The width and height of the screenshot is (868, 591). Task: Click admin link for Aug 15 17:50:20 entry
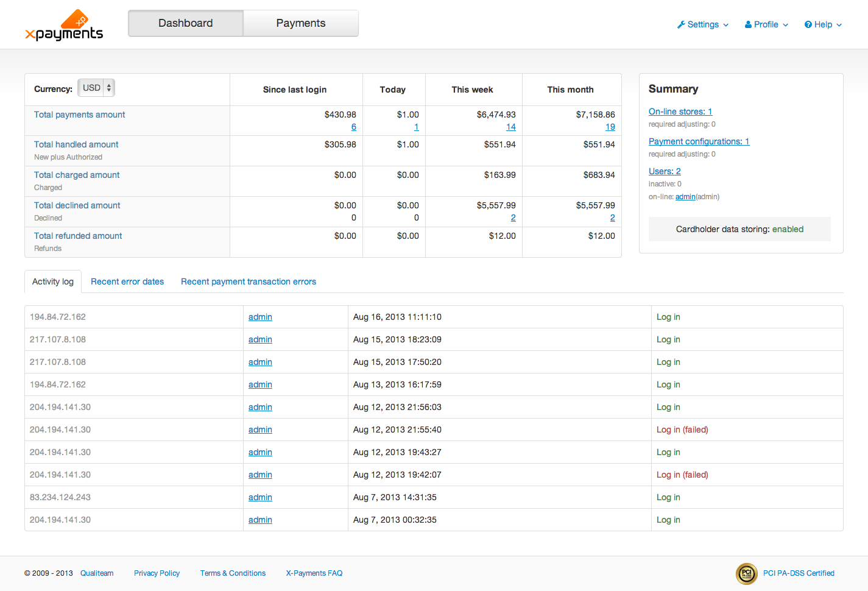[260, 362]
